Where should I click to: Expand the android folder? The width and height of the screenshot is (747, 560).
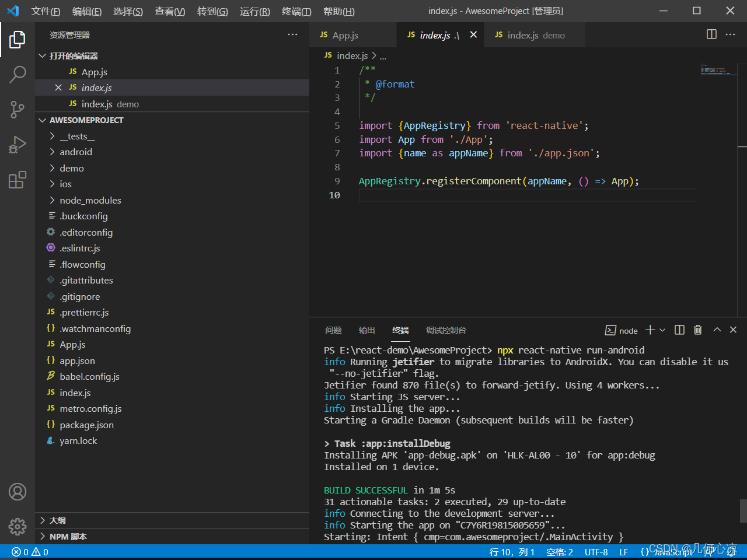[76, 152]
